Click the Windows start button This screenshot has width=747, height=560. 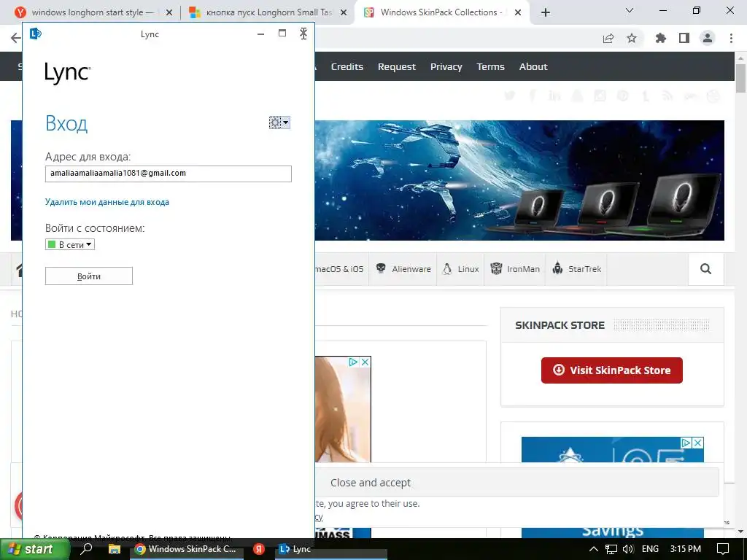click(34, 549)
